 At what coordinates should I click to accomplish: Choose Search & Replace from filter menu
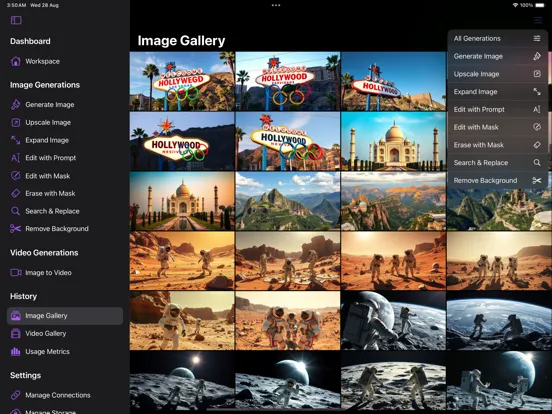(x=497, y=163)
